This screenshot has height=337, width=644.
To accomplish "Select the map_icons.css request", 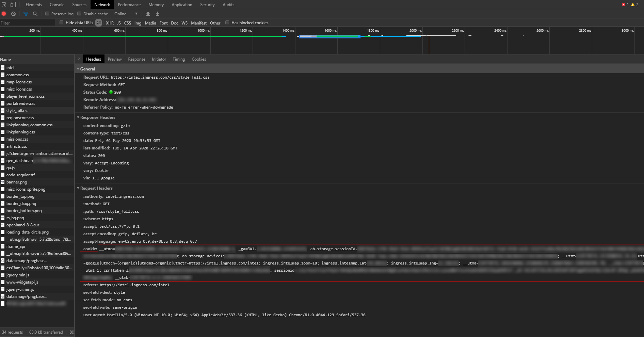I will pyautogui.click(x=37, y=82).
